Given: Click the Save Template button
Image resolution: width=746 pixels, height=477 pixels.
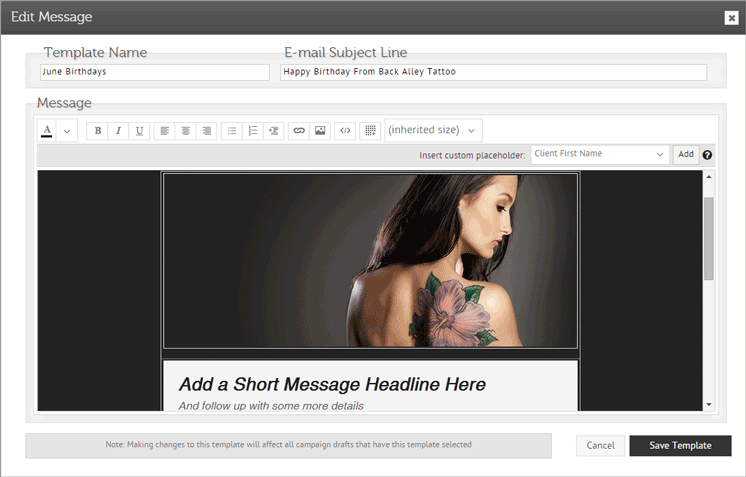Looking at the screenshot, I should click(x=680, y=445).
